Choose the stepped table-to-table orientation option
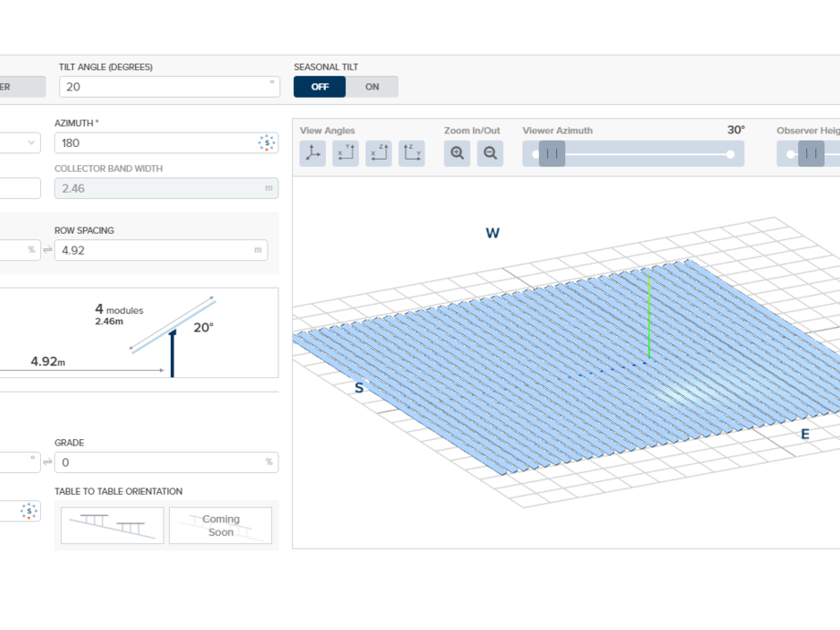The image size is (840, 630). pos(112,525)
